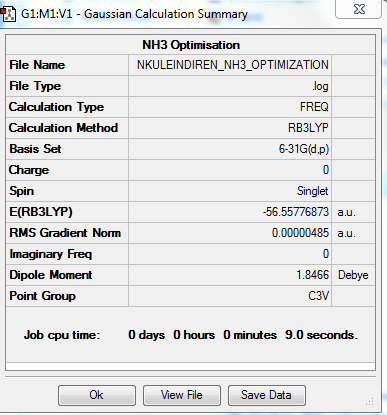Click the FREQ calculation type value
Viewport: 387px width, 415px height.
coord(314,107)
